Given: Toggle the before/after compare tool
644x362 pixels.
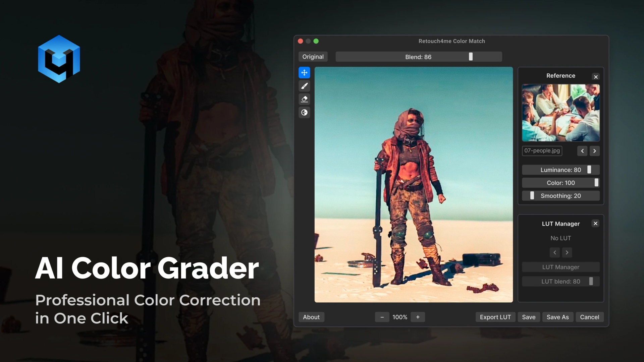Looking at the screenshot, I should pyautogui.click(x=305, y=113).
